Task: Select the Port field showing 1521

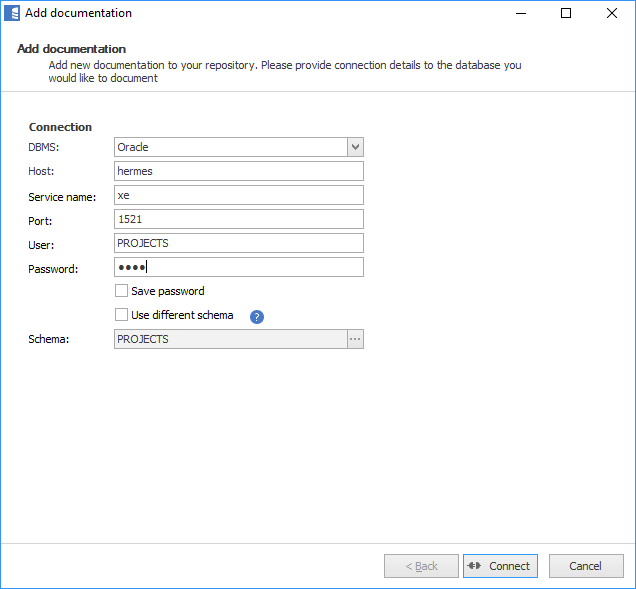Action: click(x=238, y=219)
